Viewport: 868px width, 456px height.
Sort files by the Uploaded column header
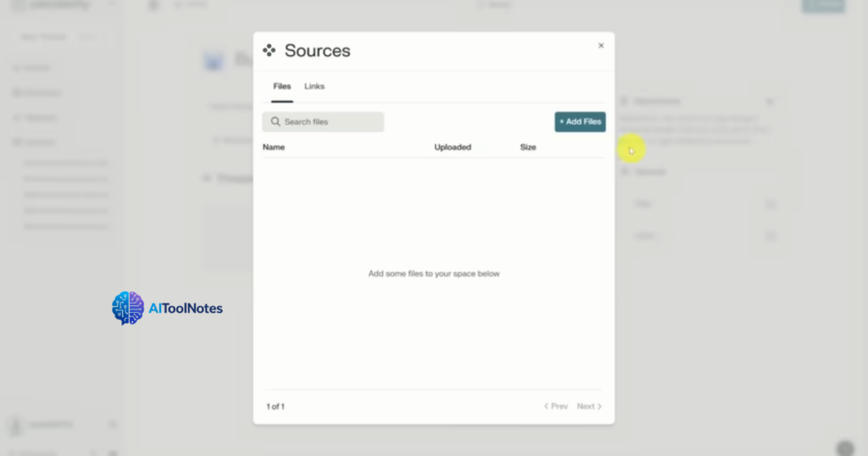pyautogui.click(x=453, y=147)
